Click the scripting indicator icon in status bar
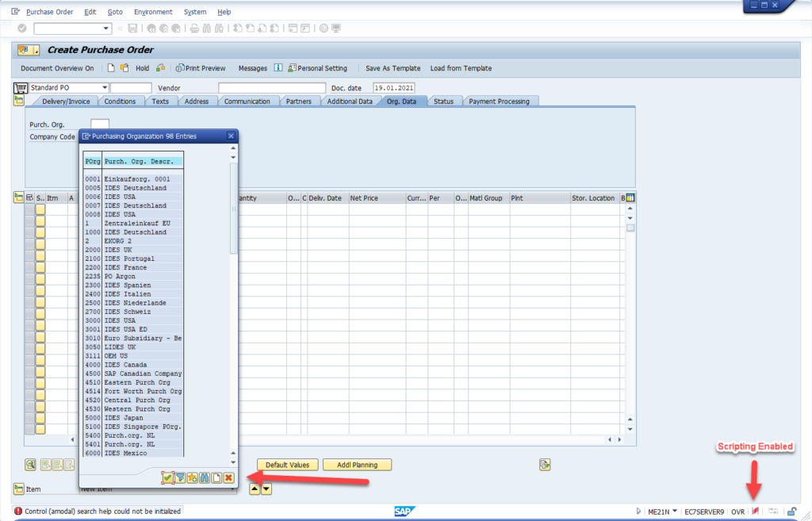812x521 pixels. point(756,511)
